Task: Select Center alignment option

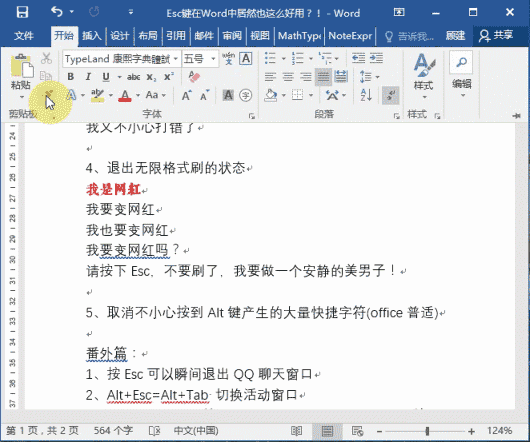Action: [x=288, y=77]
